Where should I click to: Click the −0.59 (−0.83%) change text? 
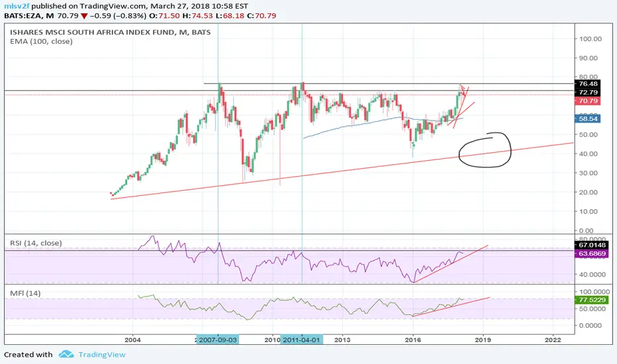[118, 16]
